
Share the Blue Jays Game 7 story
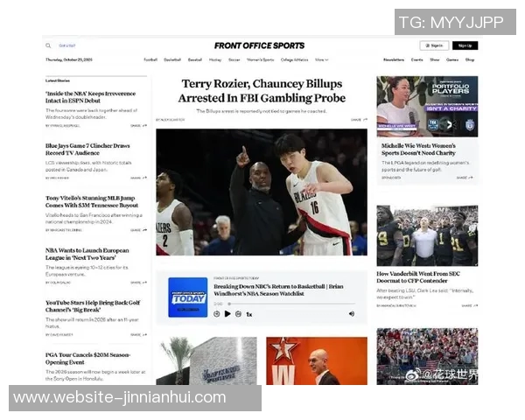coord(138,178)
